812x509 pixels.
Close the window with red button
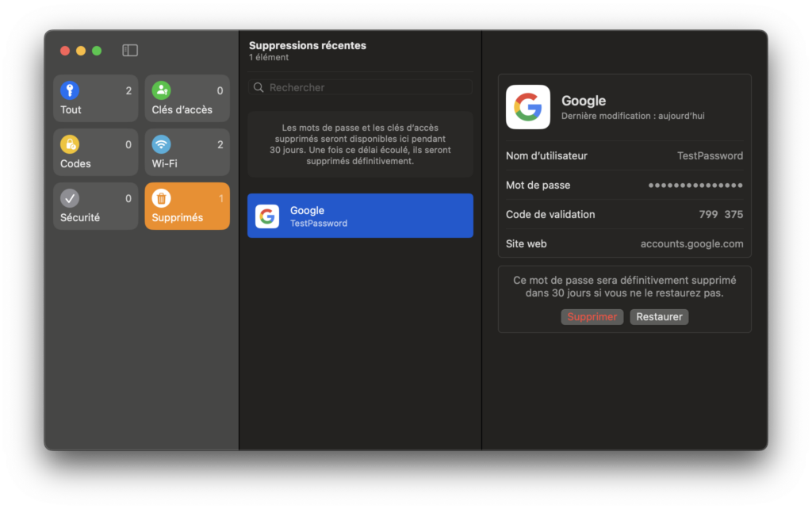point(65,50)
